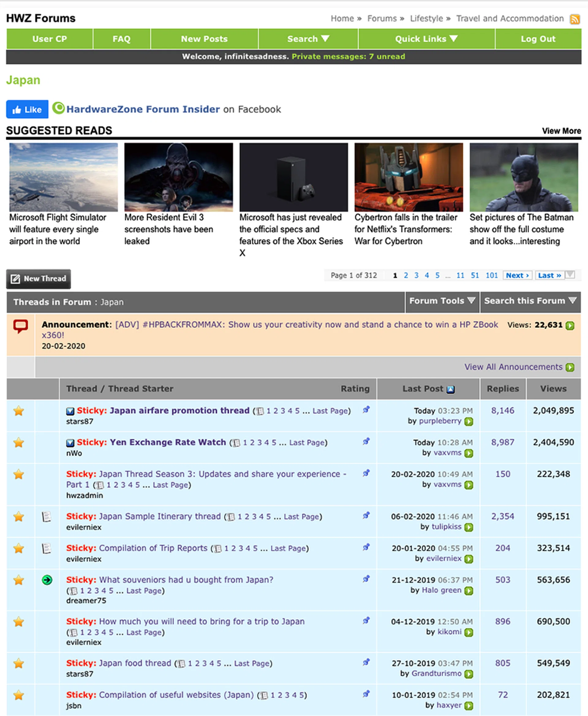This screenshot has width=588, height=716.
Task: Go to last post by purpleberry
Action: (x=469, y=422)
